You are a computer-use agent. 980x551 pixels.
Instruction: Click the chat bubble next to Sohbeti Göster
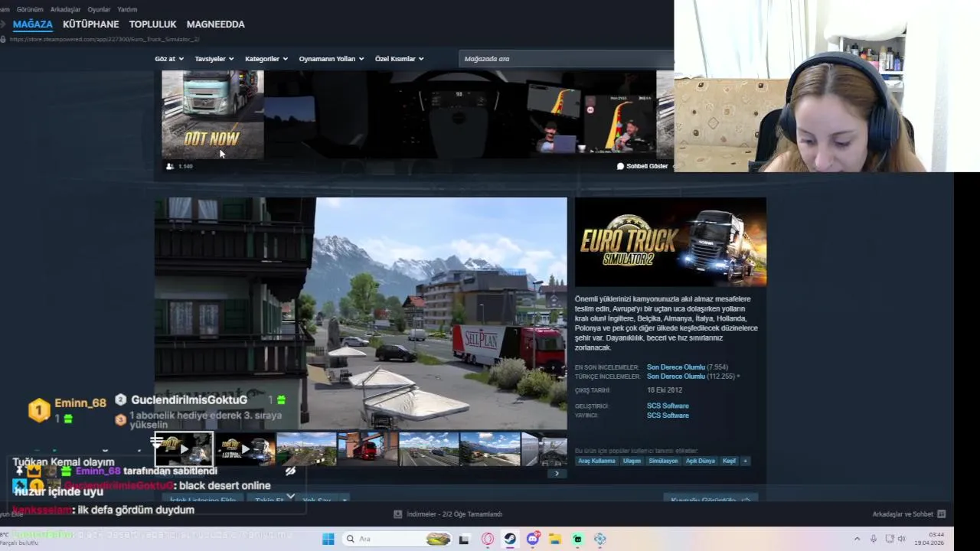(621, 166)
